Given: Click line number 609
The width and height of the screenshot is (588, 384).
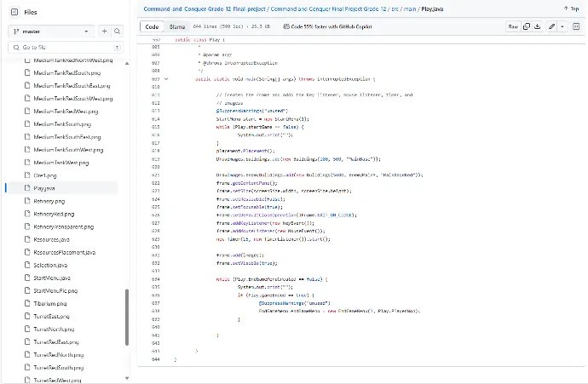Looking at the screenshot, I should [156, 79].
